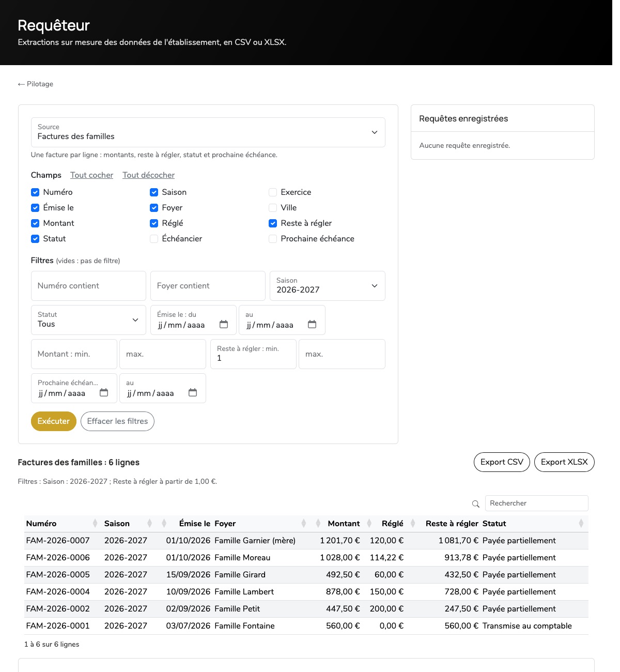This screenshot has width=620, height=672.
Task: Uncheck the Statut field checkbox
Action: [x=35, y=239]
